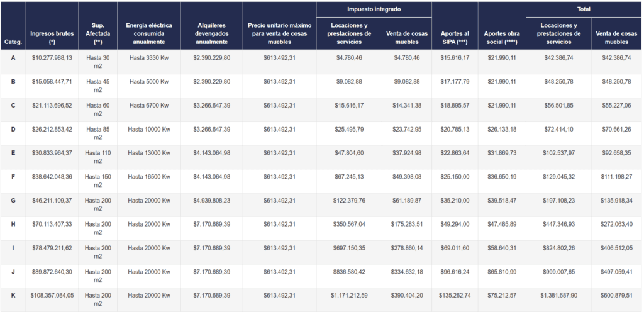Select the category A row label

click(13, 57)
